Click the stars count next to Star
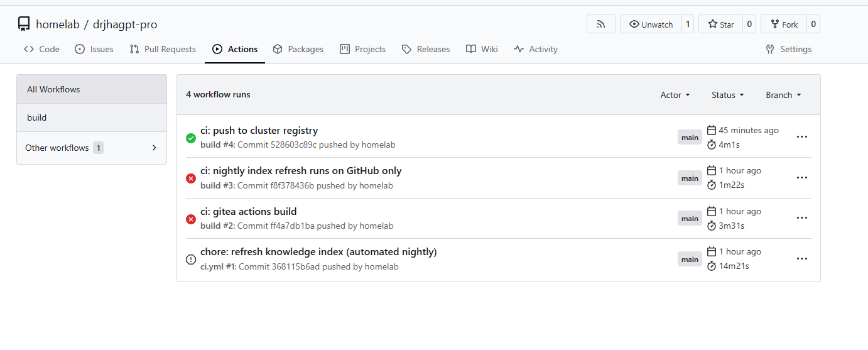868x350 pixels. coord(749,25)
